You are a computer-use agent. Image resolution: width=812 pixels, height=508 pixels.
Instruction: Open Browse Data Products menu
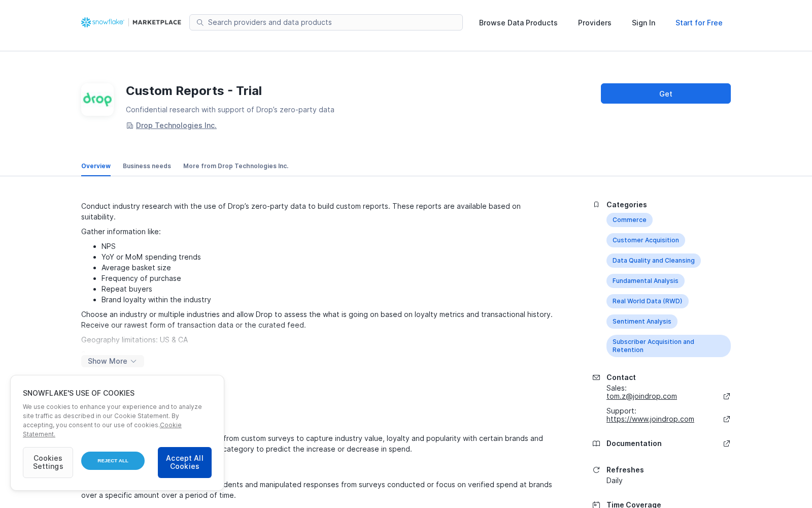point(518,23)
